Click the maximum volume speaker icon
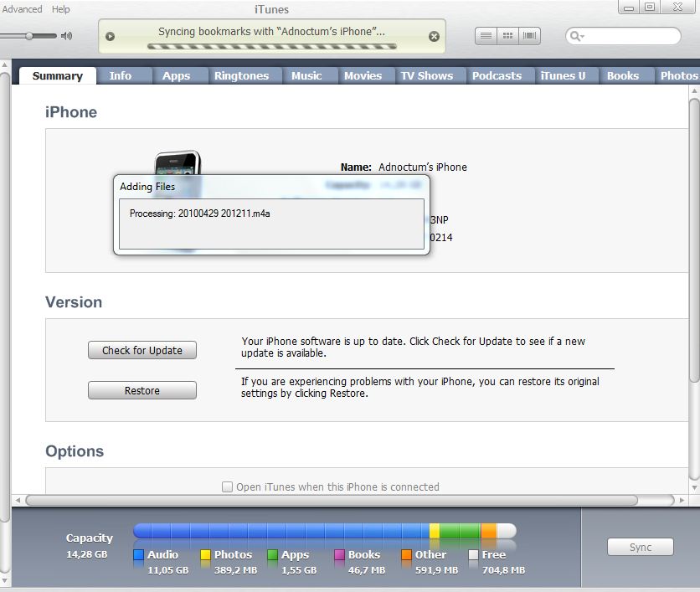 click(x=67, y=36)
